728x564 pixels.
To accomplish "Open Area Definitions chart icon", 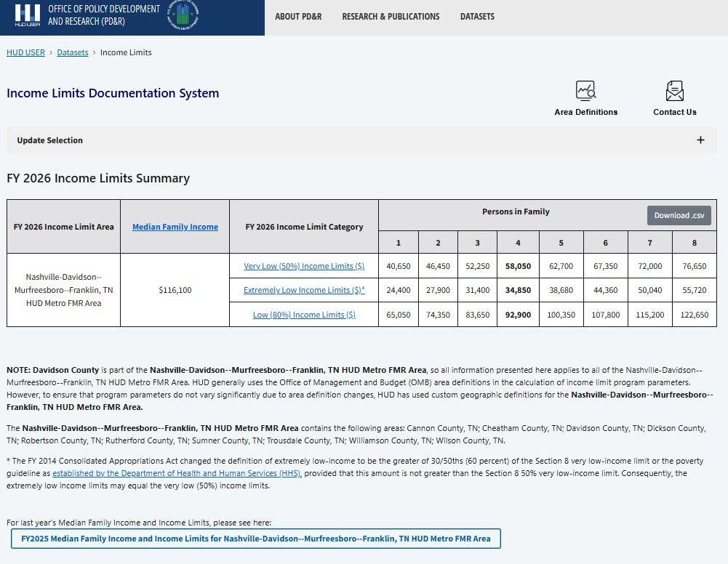I will (585, 90).
